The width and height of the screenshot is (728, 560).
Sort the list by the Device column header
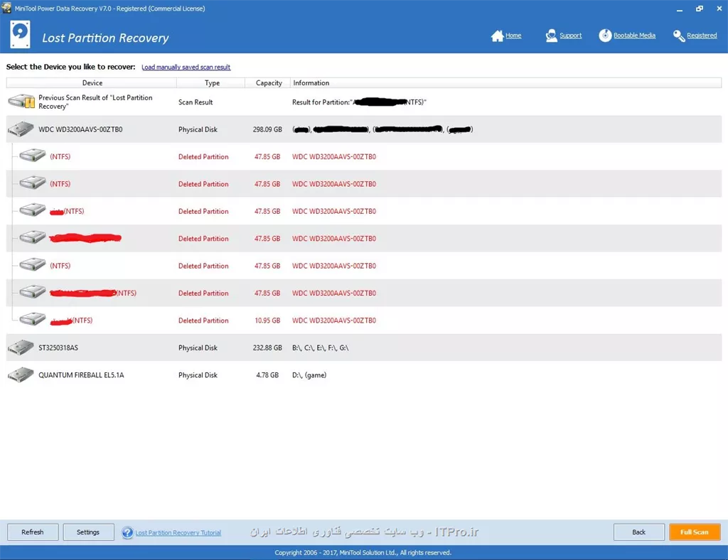[92, 83]
